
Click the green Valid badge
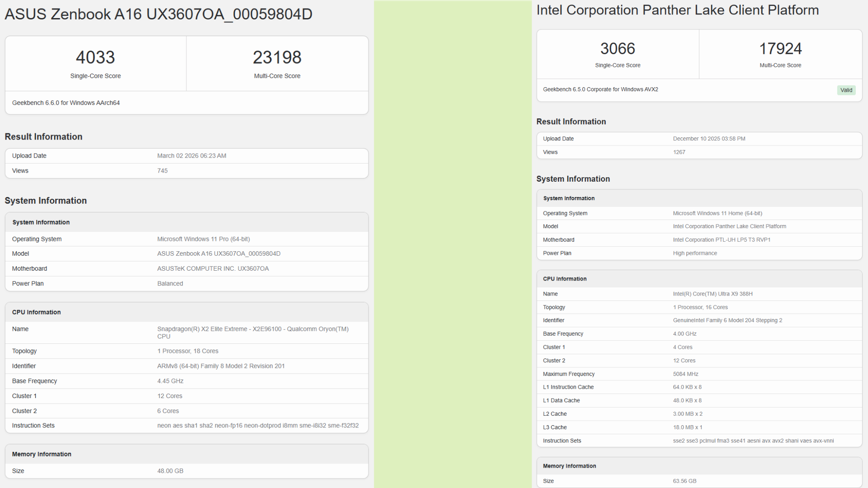coord(846,90)
